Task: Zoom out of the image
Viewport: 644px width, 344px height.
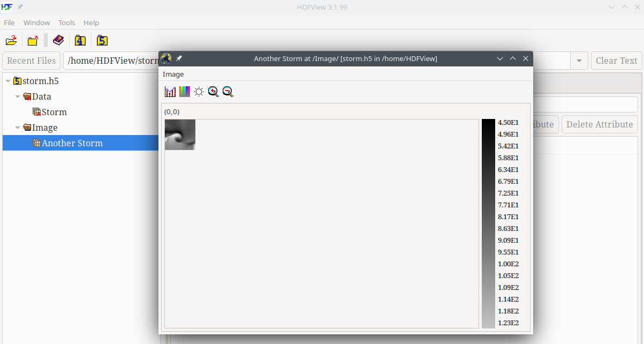Action: [228, 92]
